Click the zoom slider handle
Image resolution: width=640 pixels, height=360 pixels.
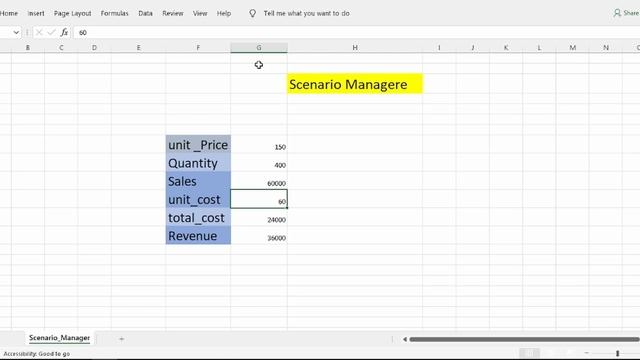coord(618,353)
